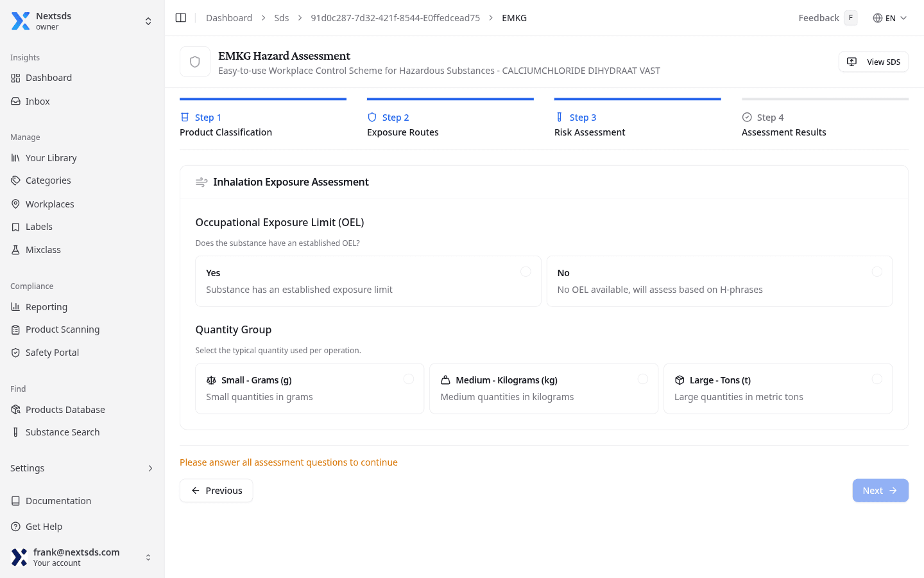Open the Dashboard sidebar item
924x578 pixels.
pyautogui.click(x=82, y=78)
